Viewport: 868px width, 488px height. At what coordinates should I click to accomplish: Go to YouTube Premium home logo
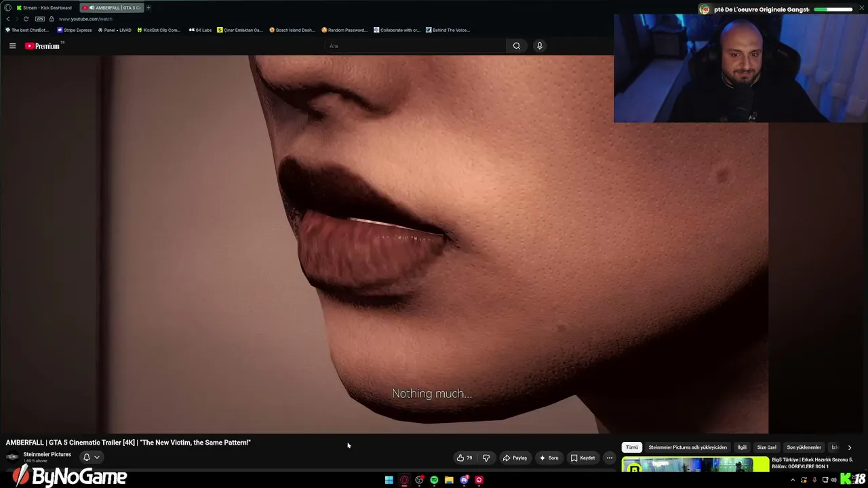(x=44, y=46)
